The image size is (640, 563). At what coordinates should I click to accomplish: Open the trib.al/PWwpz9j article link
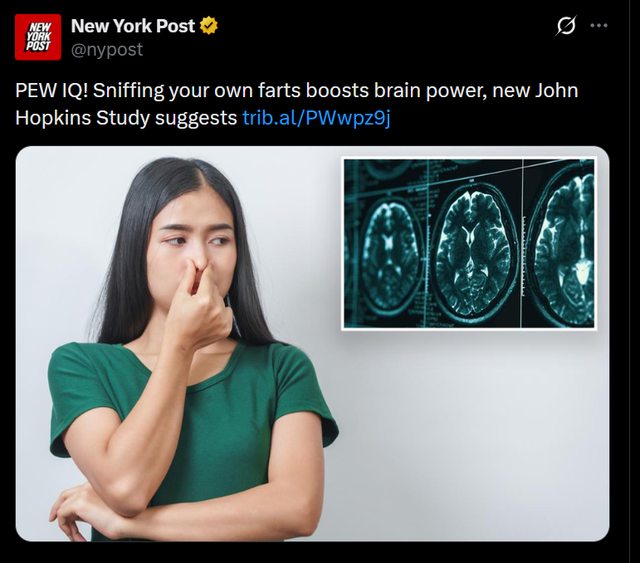tap(316, 118)
